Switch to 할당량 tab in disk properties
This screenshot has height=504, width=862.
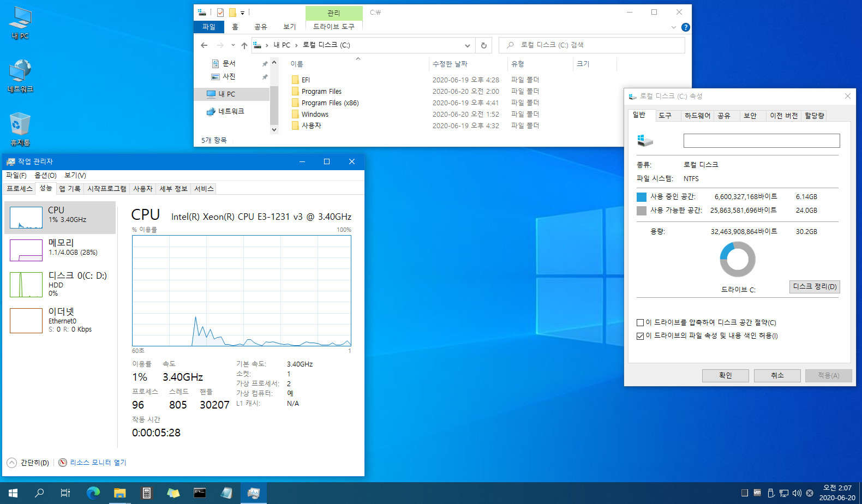point(815,116)
